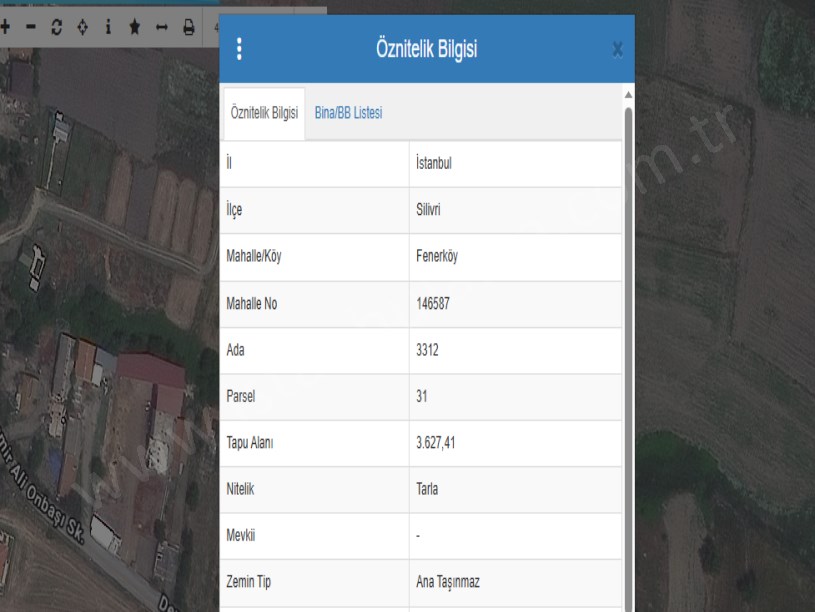
Task: Click the zoom out minus icon
Action: coord(31,27)
